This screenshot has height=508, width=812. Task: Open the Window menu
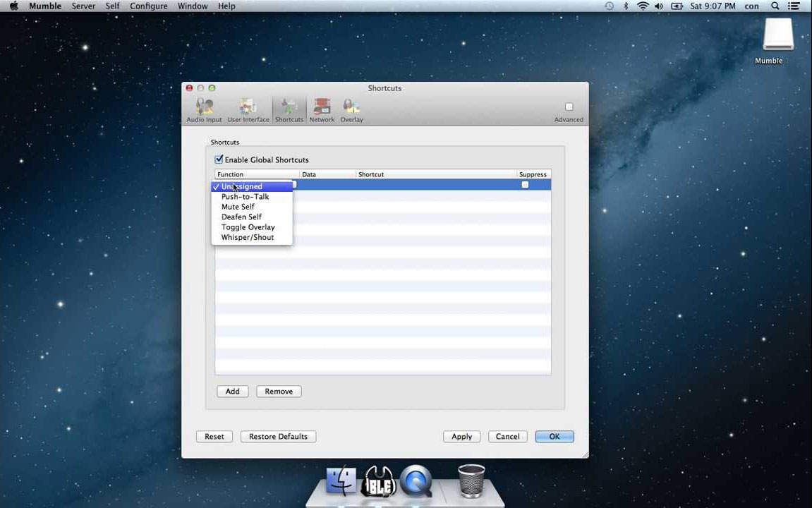(193, 6)
